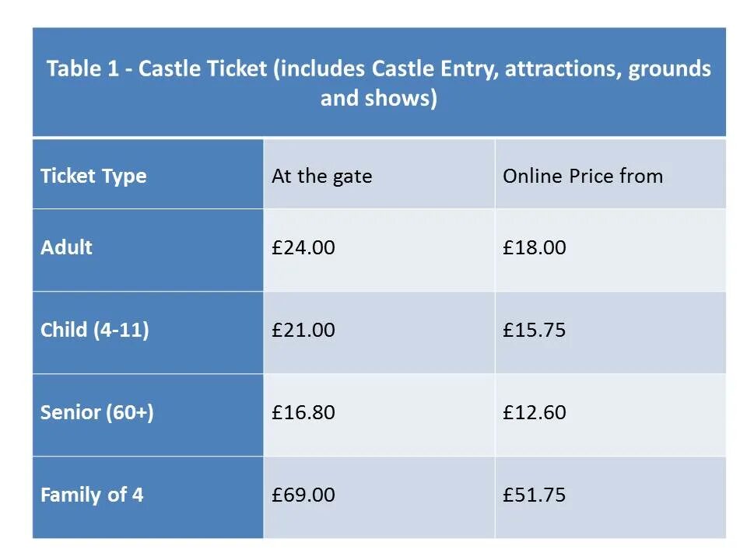The width and height of the screenshot is (747, 560).
Task: Select the Senior (60+) row label
Action: 96,412
